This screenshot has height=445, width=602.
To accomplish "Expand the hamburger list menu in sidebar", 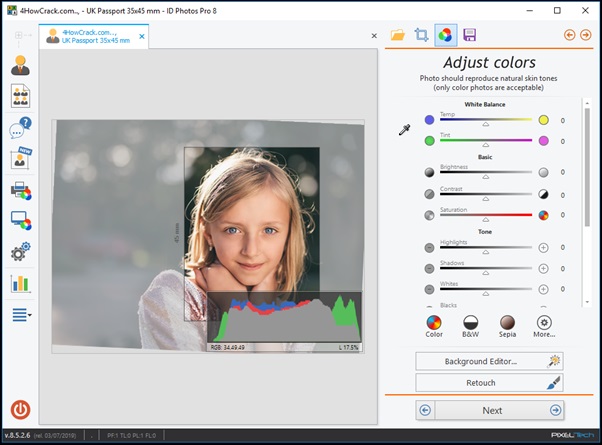I will pyautogui.click(x=22, y=315).
